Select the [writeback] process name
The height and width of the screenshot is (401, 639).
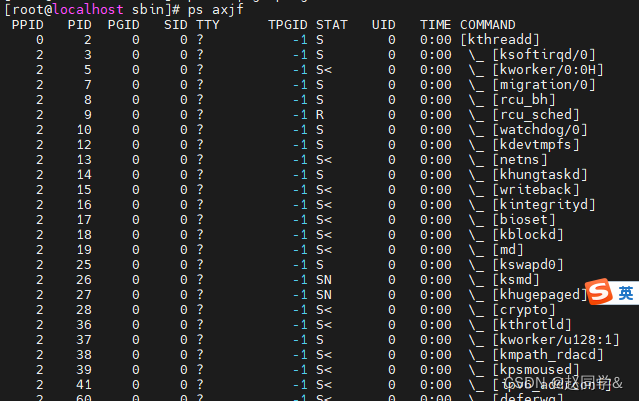pyautogui.click(x=535, y=190)
